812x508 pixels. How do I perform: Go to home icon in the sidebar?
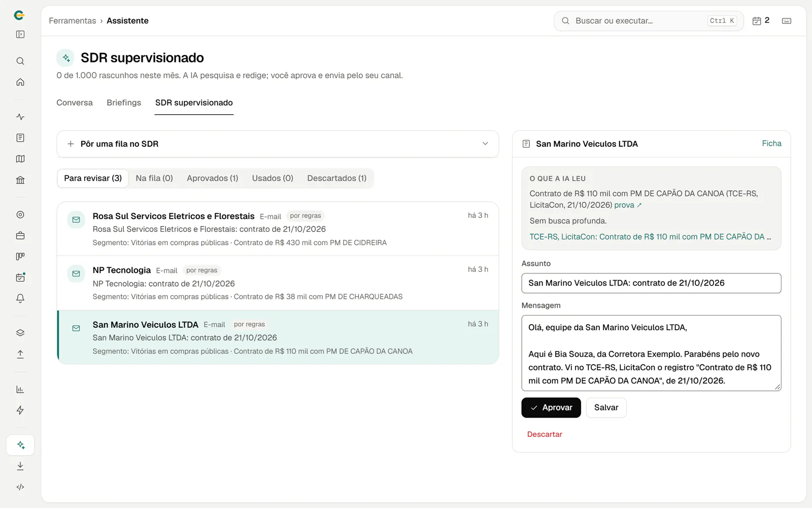click(20, 82)
